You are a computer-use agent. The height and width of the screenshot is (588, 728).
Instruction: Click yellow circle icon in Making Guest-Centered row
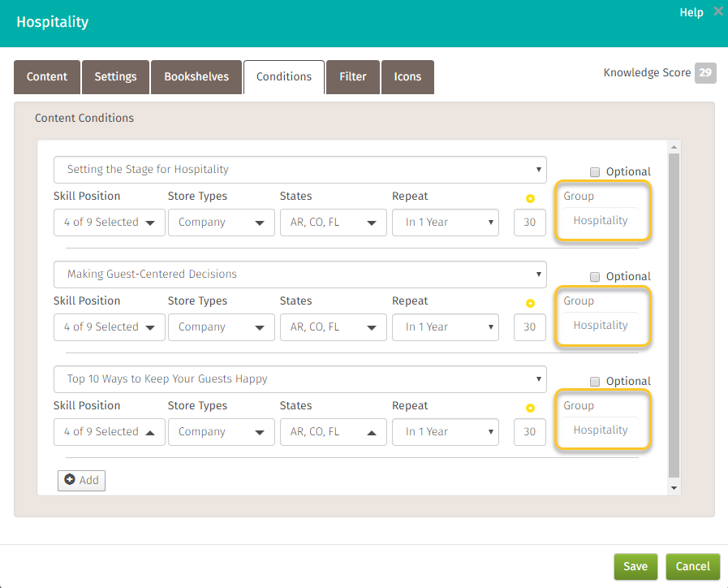(530, 303)
